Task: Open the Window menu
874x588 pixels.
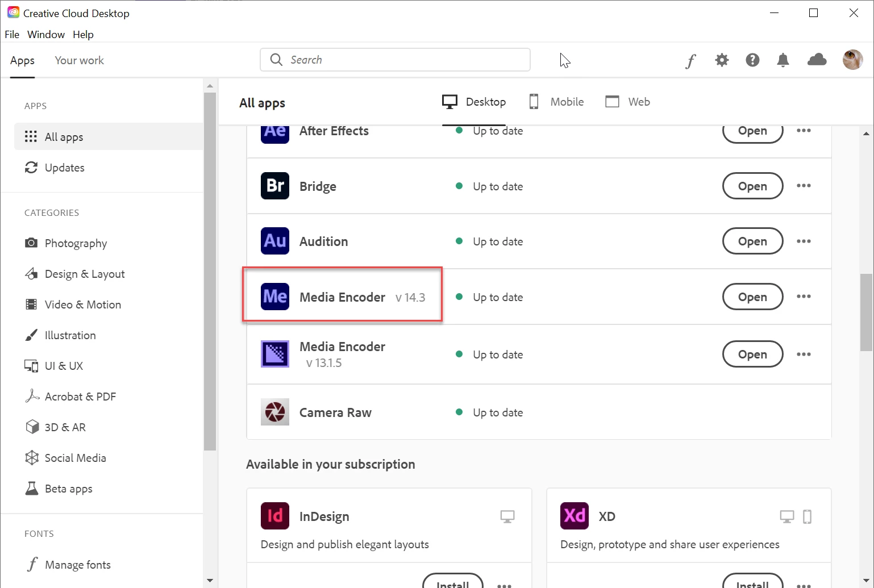Action: (x=46, y=34)
